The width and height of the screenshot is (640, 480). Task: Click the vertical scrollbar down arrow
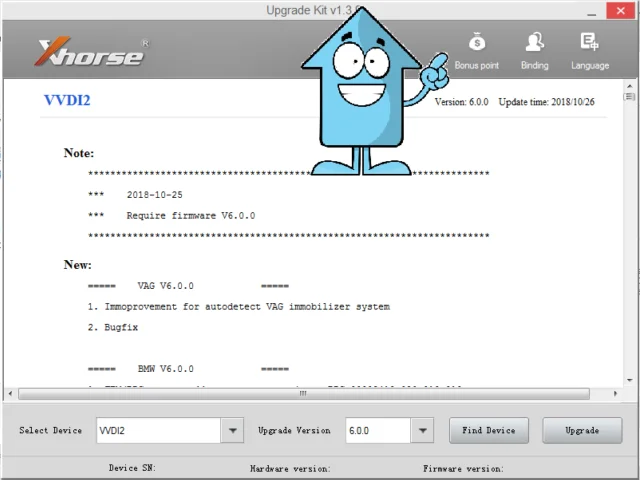[x=629, y=380]
